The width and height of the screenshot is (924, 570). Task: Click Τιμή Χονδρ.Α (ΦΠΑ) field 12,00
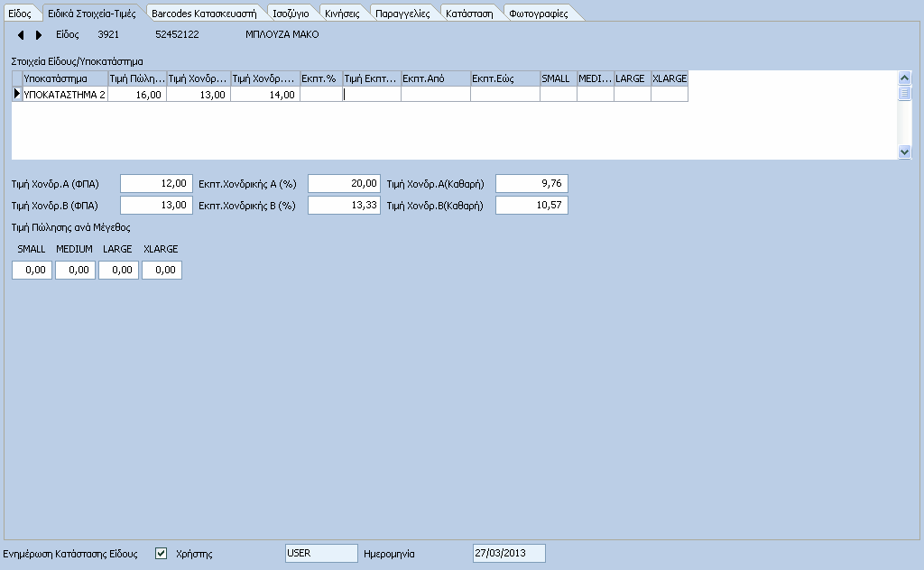click(157, 184)
